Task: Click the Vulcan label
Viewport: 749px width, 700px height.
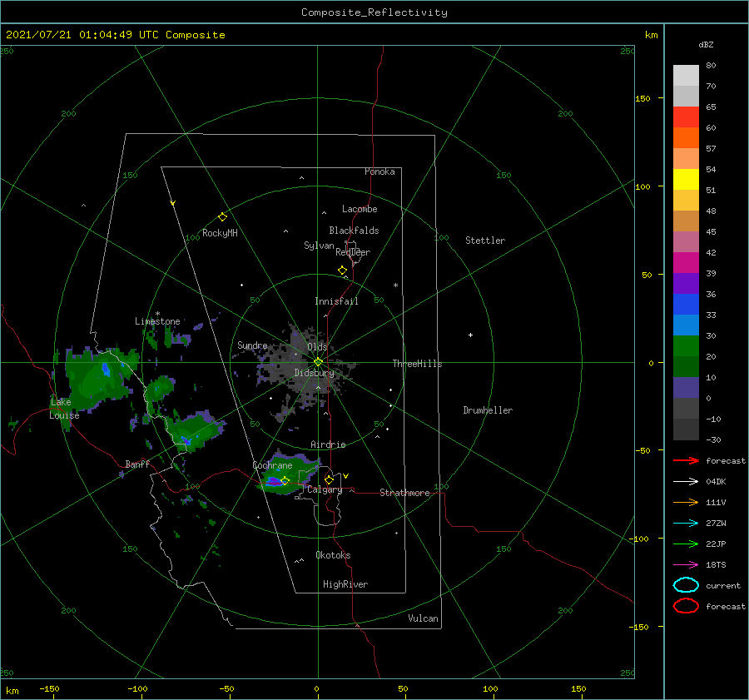Action: (x=424, y=618)
